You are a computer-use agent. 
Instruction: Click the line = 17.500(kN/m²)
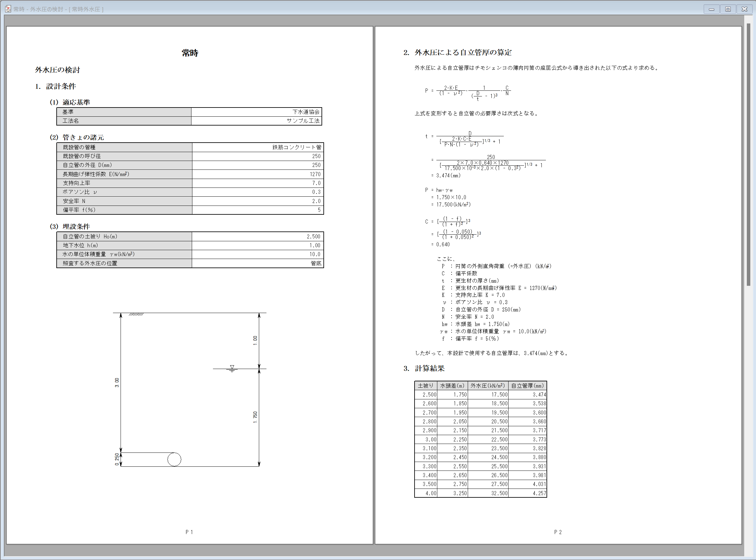(x=451, y=205)
